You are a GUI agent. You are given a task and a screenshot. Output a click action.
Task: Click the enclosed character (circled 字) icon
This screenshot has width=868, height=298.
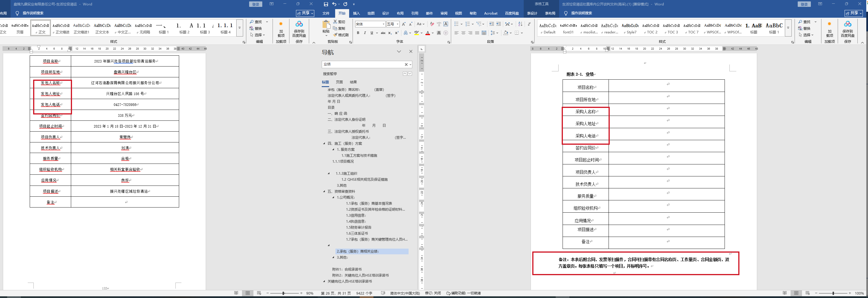click(446, 33)
